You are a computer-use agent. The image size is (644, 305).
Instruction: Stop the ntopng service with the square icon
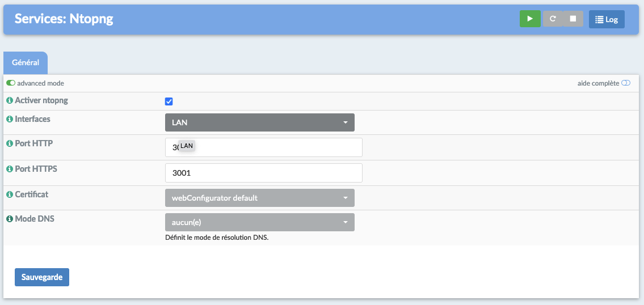tap(573, 19)
